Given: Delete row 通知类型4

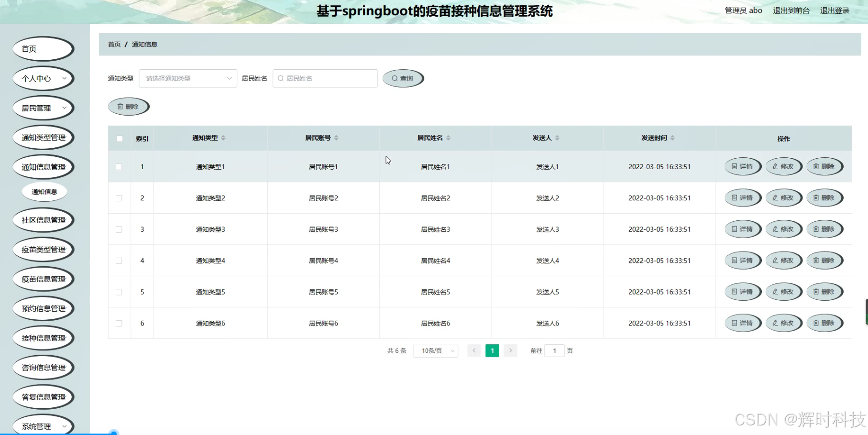Looking at the screenshot, I should [x=824, y=261].
